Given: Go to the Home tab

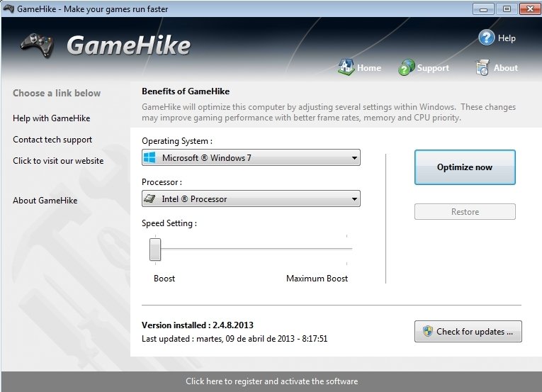Looking at the screenshot, I should pos(369,68).
